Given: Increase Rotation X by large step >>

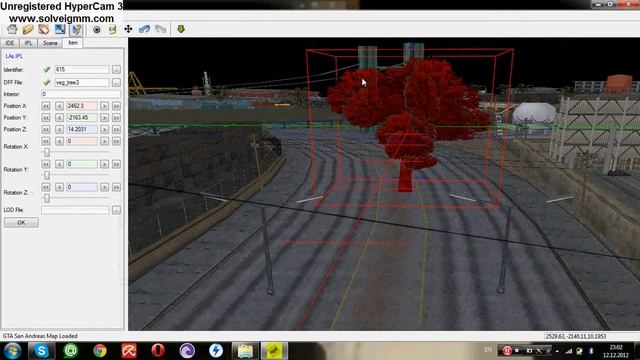Looking at the screenshot, I should click(116, 142).
